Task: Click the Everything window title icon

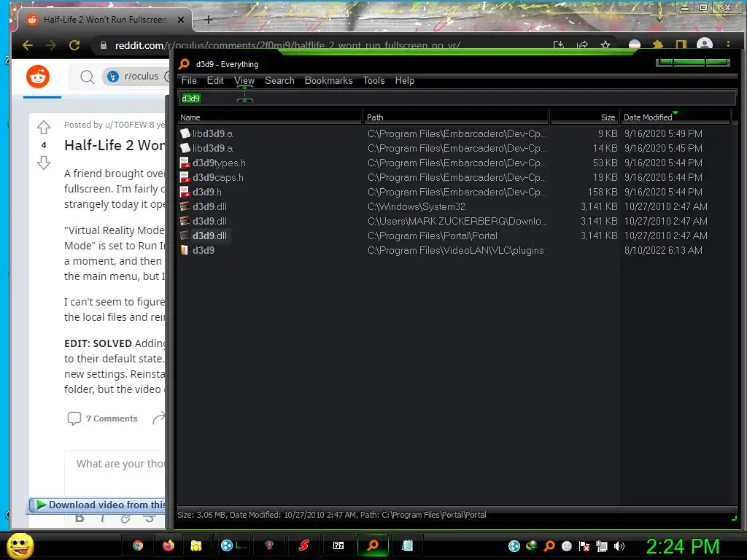Action: (x=184, y=64)
